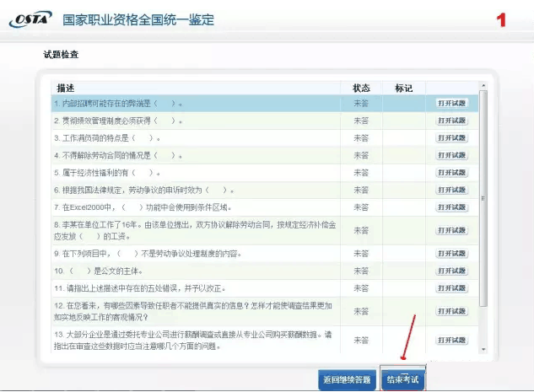Open question 9 劳动争议处理制度 via 打开试题
Image resolution: width=534 pixels, height=392 pixels.
pos(451,254)
